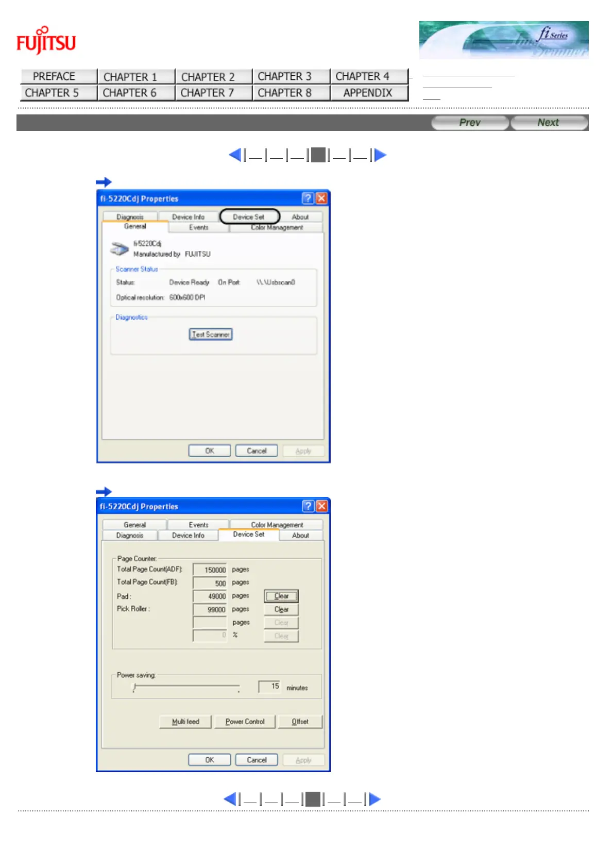Image resolution: width=613 pixels, height=868 pixels.
Task: Click the Prev navigation button
Action: [x=470, y=123]
